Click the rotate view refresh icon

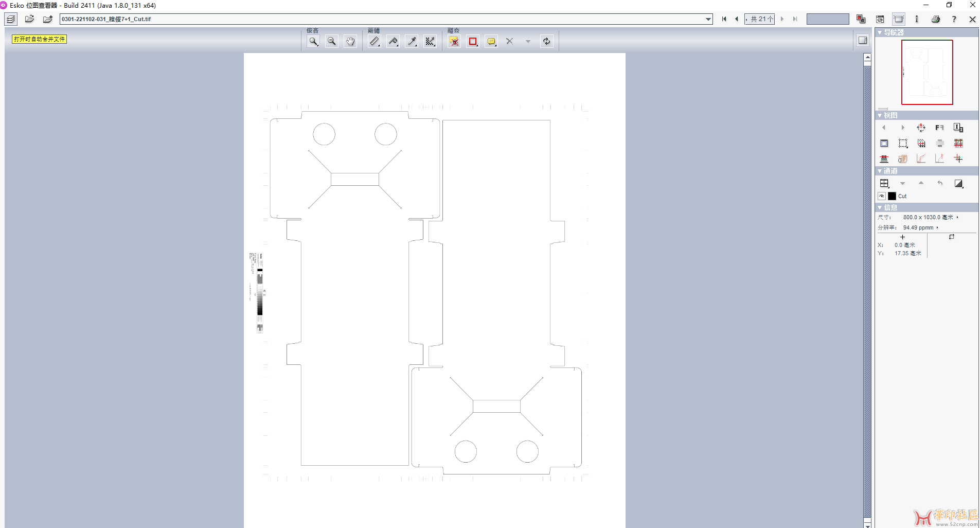(x=546, y=42)
